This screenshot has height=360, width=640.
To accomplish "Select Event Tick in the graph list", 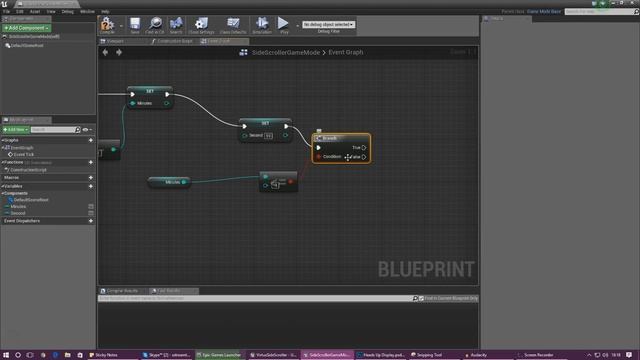I will tap(24, 154).
